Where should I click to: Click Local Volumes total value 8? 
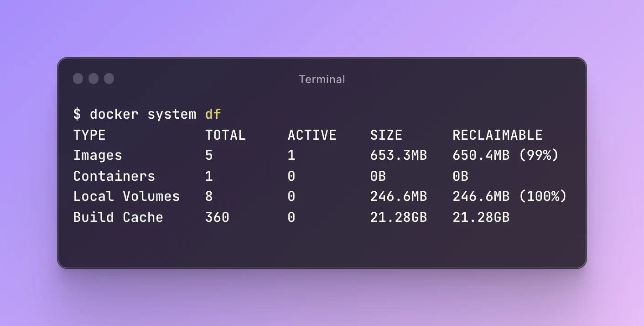pyautogui.click(x=209, y=197)
